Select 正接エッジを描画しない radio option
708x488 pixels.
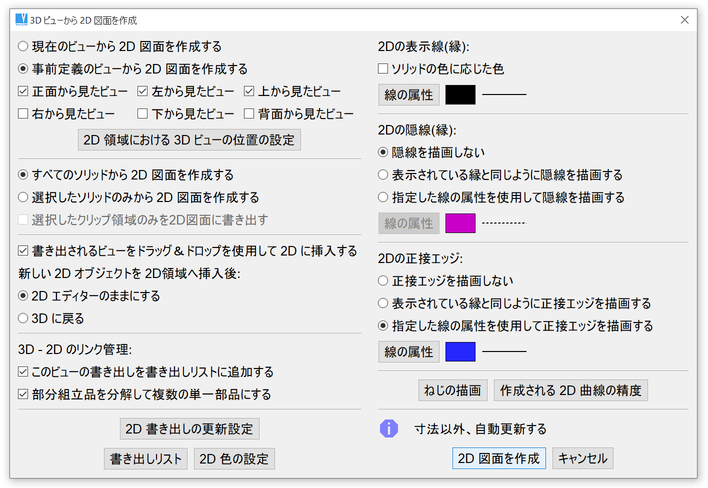pyautogui.click(x=384, y=281)
